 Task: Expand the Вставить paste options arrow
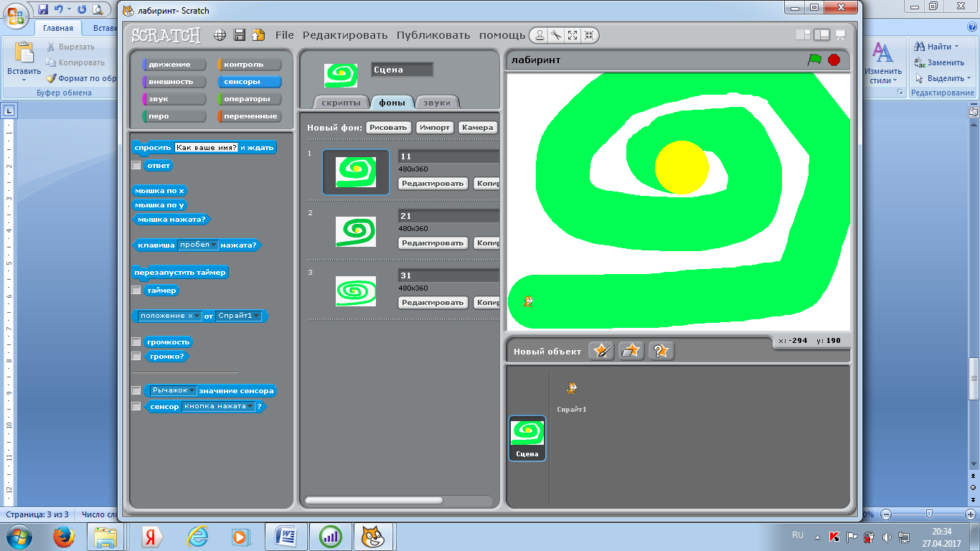click(24, 80)
